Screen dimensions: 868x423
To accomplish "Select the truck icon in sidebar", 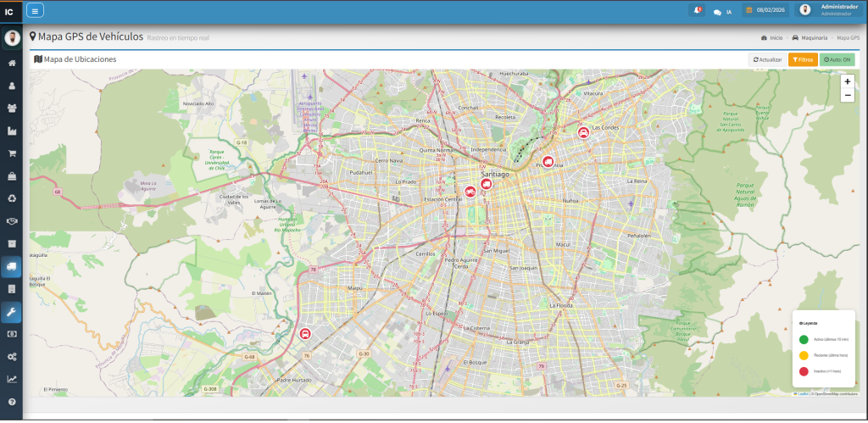I will 12,266.
